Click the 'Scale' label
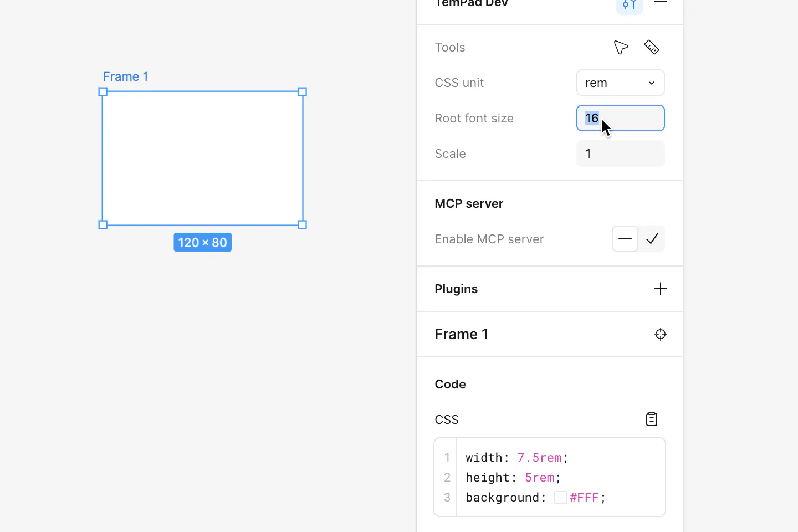 (450, 154)
